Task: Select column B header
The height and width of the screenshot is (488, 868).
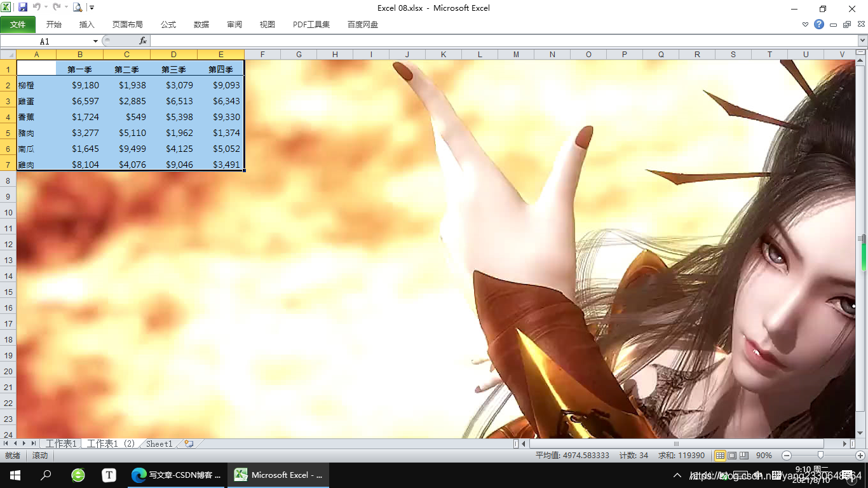Action: tap(79, 55)
